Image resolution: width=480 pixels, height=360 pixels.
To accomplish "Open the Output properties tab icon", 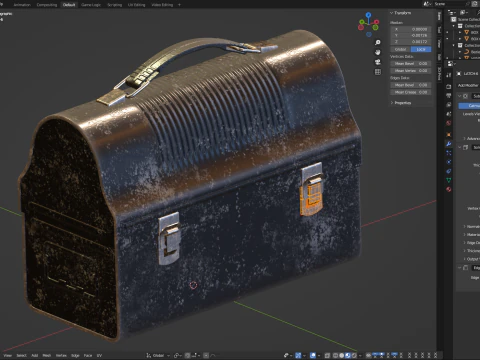I will click(x=449, y=96).
